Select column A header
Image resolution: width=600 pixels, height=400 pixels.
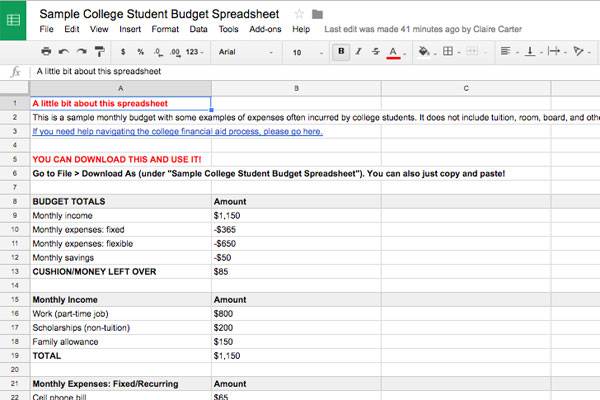(121, 88)
